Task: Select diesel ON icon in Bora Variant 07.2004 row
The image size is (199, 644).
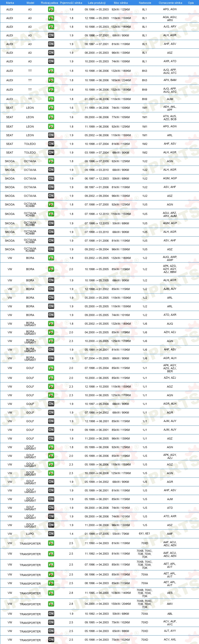Action: coord(51,358)
